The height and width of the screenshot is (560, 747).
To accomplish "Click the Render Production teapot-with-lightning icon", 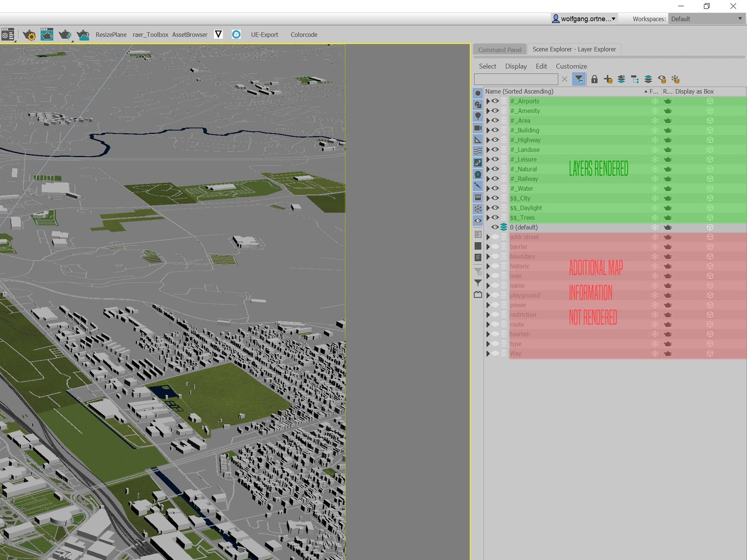I will tap(64, 35).
